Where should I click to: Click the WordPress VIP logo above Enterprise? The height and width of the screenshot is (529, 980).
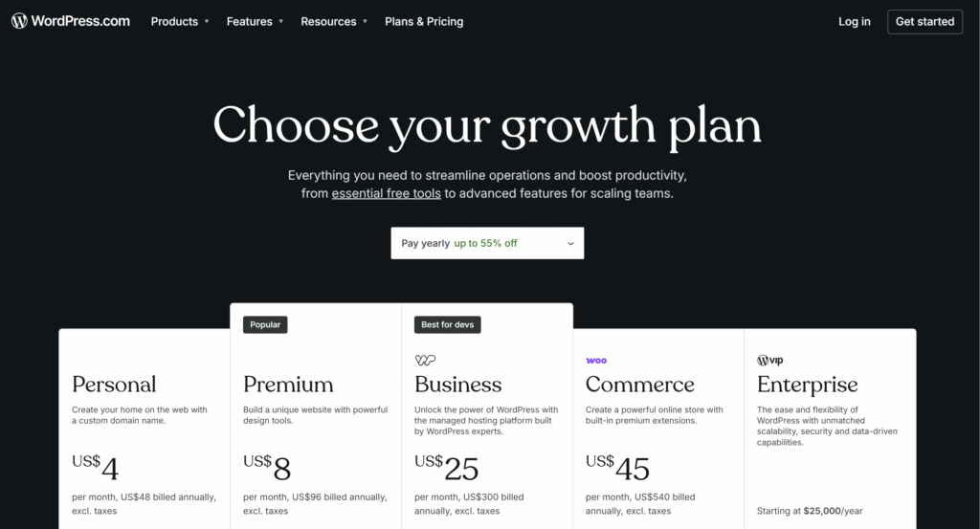pos(770,360)
